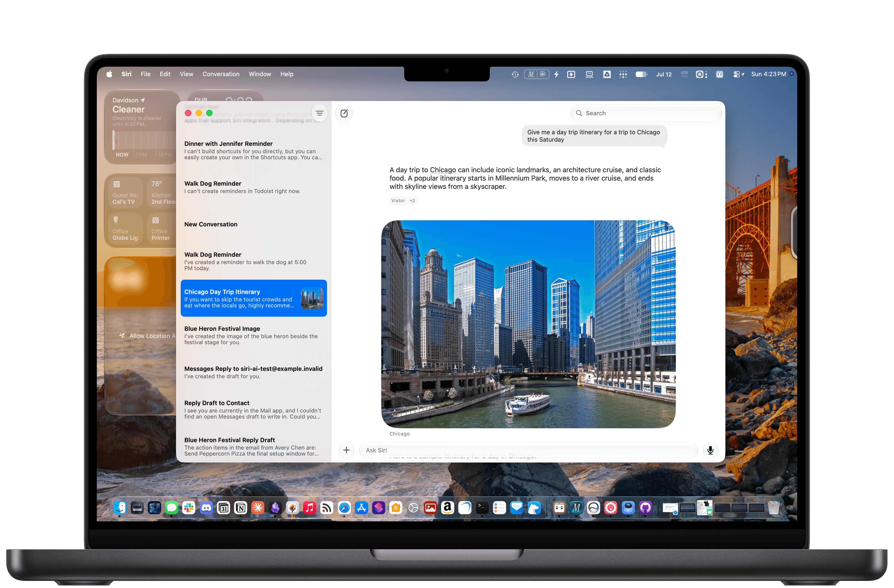Click the dot grid menu bar icon
Viewport: 894px width, 588px height.
tap(623, 74)
